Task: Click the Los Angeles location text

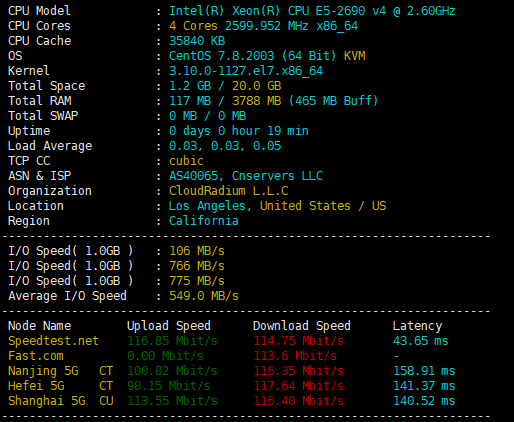Action: point(210,206)
